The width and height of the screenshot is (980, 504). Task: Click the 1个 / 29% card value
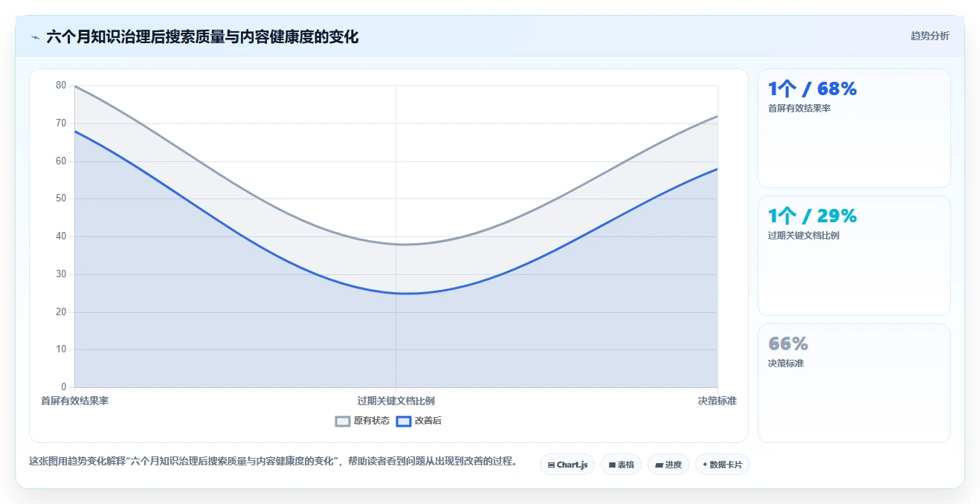[x=812, y=216]
